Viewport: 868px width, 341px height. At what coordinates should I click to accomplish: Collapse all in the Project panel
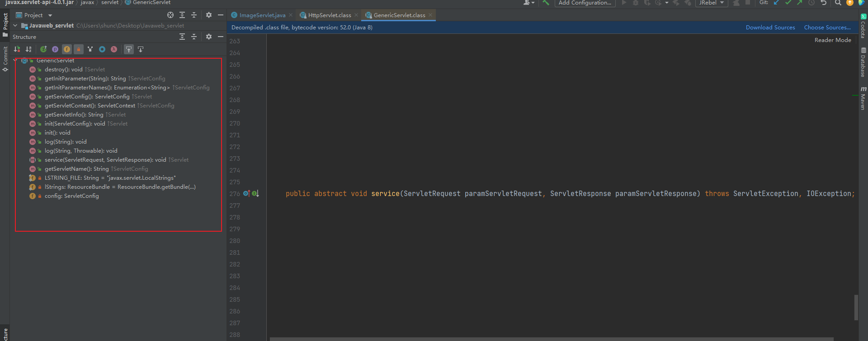coord(194,15)
